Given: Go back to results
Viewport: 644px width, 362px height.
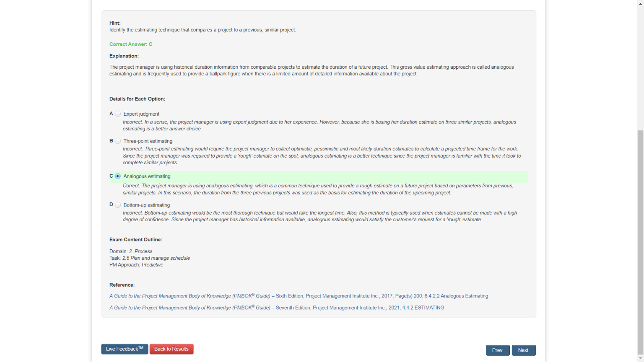Looking at the screenshot, I should tap(171, 349).
